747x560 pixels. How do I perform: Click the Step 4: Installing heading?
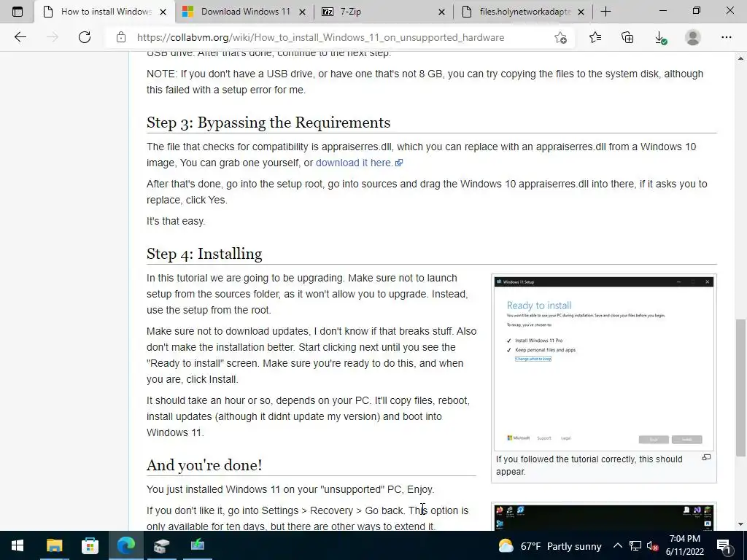(x=204, y=253)
